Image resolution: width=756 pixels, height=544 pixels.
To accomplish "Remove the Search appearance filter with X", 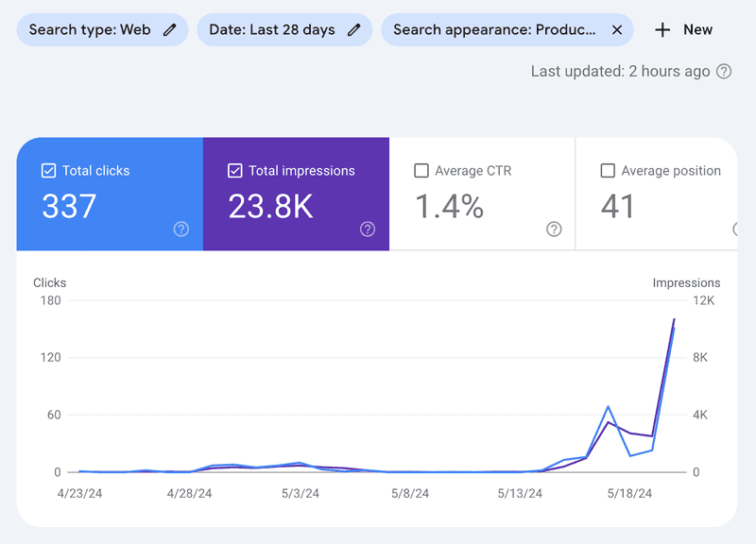I will [x=617, y=29].
